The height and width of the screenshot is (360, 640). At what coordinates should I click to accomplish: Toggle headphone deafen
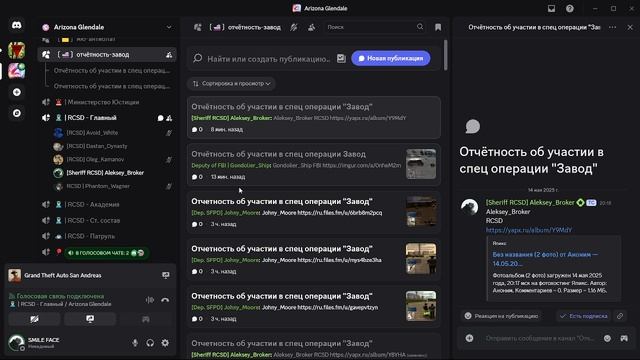(x=150, y=343)
